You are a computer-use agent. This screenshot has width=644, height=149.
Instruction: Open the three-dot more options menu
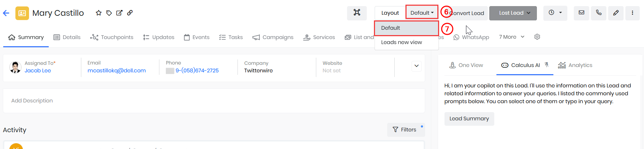point(633,13)
